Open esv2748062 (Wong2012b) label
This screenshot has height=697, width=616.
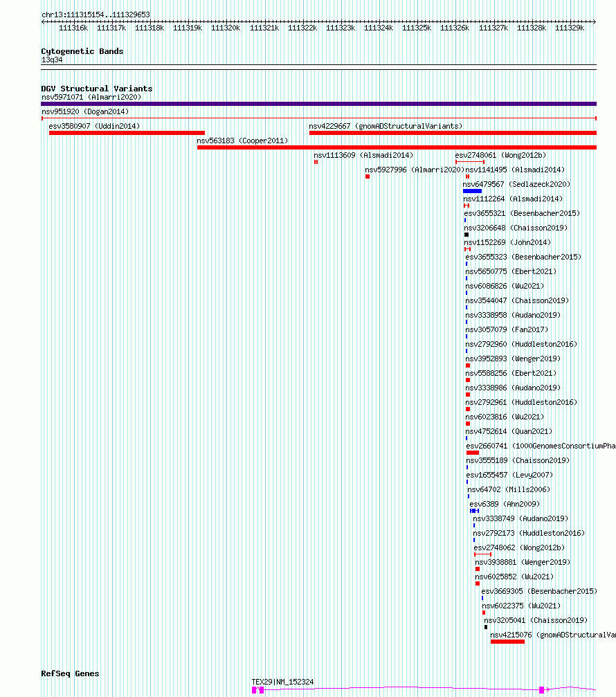coord(519,547)
